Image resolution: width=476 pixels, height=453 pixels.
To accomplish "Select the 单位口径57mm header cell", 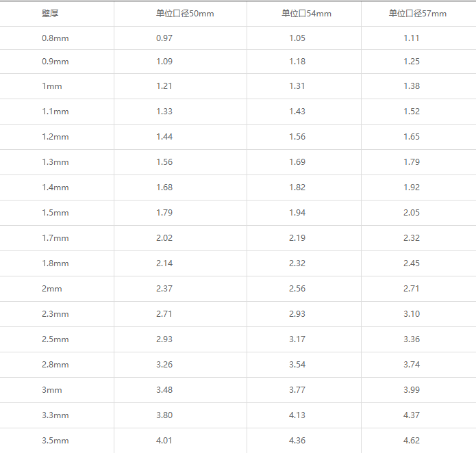I will (x=417, y=13).
